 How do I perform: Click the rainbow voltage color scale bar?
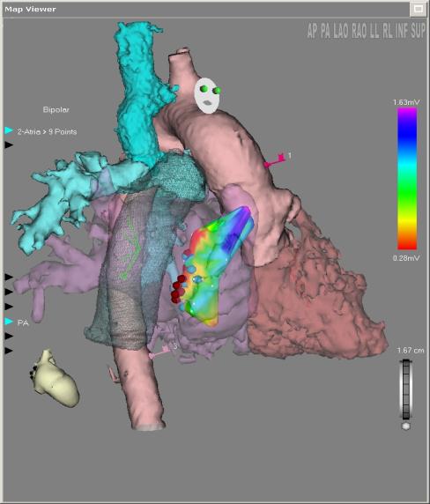pos(407,179)
